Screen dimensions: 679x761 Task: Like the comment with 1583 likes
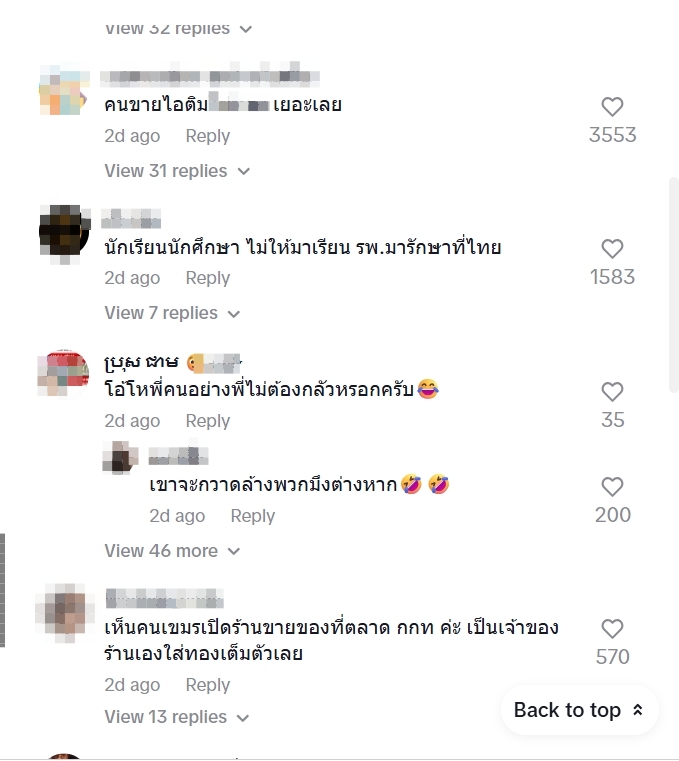click(x=612, y=249)
